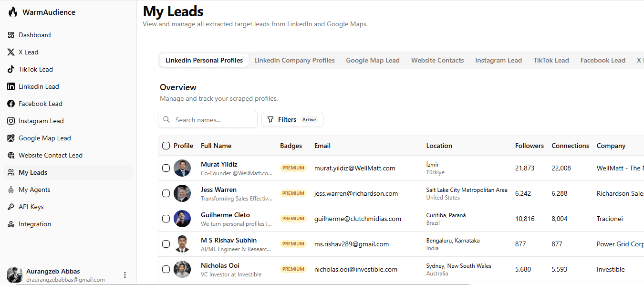Open the Filters dropdown
The height and width of the screenshot is (285, 644).
292,119
